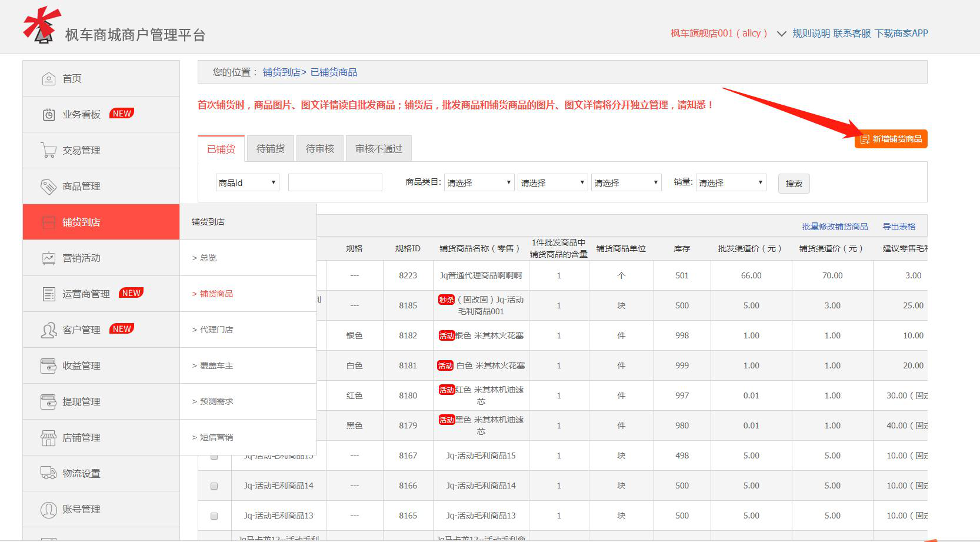Screen dimensions: 980x542
Task: Switch to the 待铺货 tab
Action: (271, 149)
